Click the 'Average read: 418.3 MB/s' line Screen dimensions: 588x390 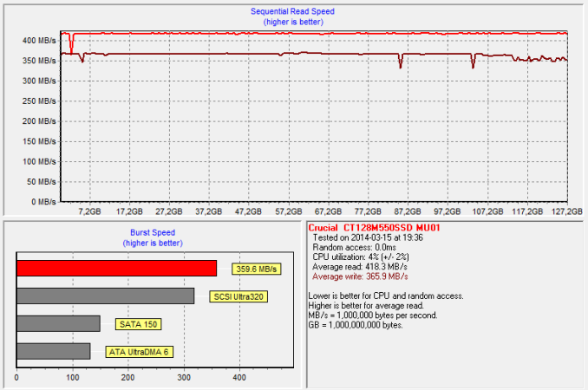coord(360,267)
